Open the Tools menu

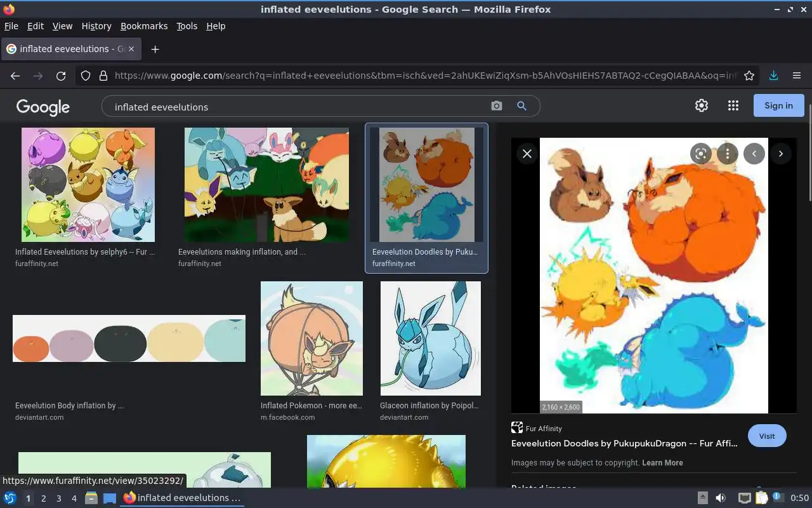(187, 26)
